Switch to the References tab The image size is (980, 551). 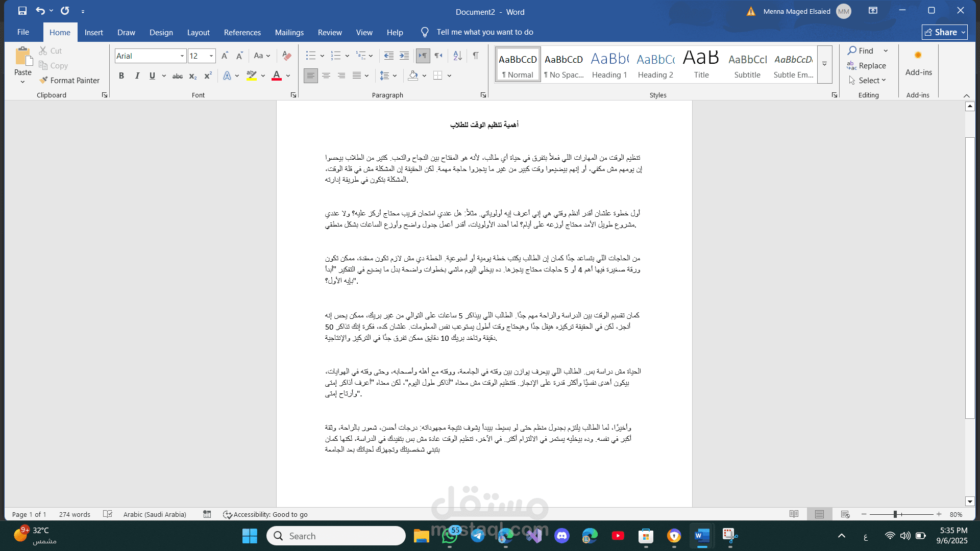[x=242, y=32]
